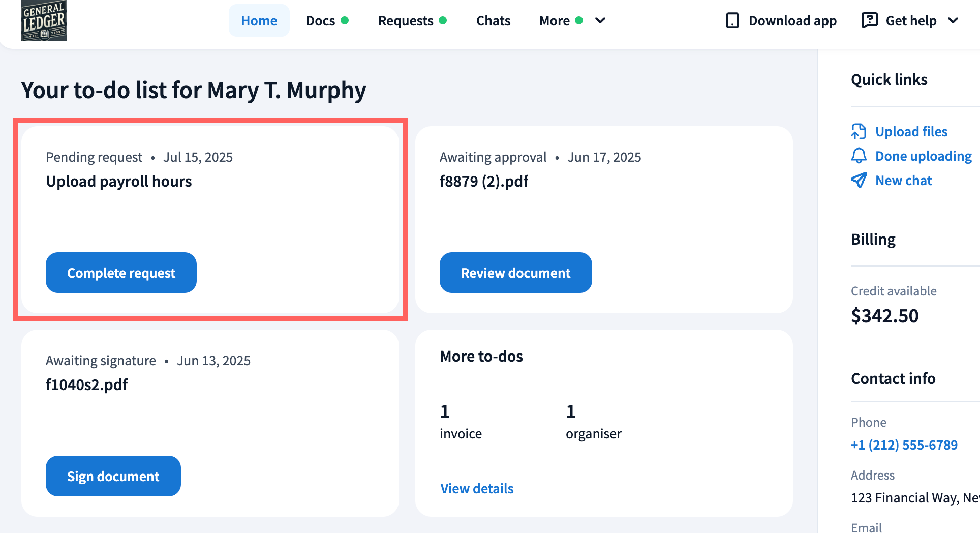Screen dimensions: 980x533
Task: Click the Upload files document icon
Action: [x=859, y=131]
